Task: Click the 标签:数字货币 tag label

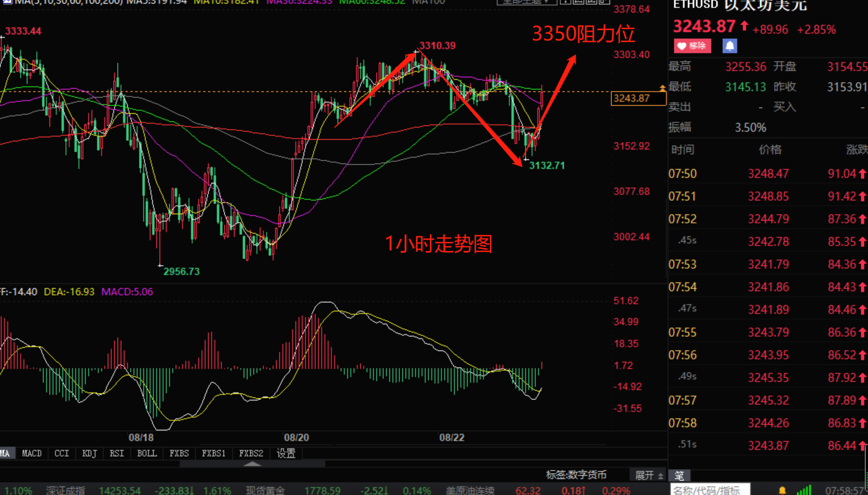Action: click(576, 475)
